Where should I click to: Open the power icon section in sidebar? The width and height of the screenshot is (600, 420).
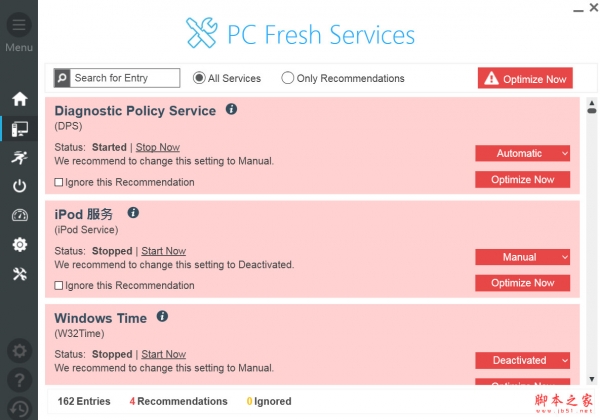coord(19,186)
